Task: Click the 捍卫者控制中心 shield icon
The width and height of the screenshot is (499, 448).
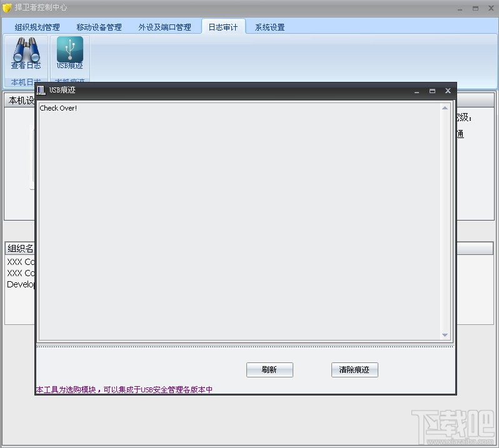Action: click(x=7, y=7)
